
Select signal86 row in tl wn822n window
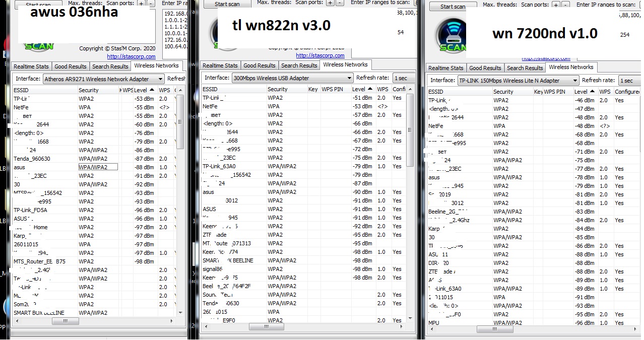tap(304, 269)
